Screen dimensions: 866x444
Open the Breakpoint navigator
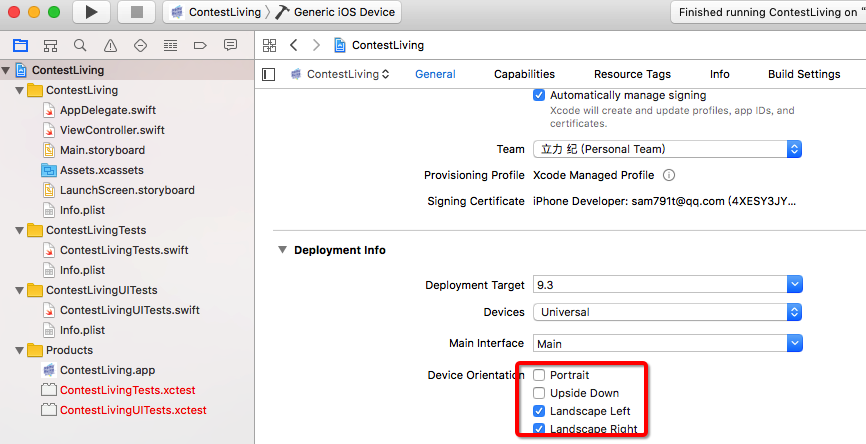[200, 45]
